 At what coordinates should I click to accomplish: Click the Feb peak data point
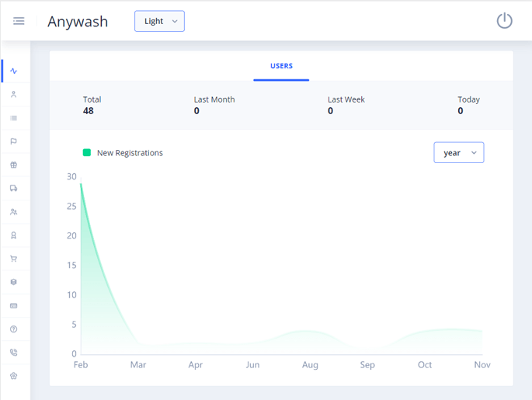point(81,184)
